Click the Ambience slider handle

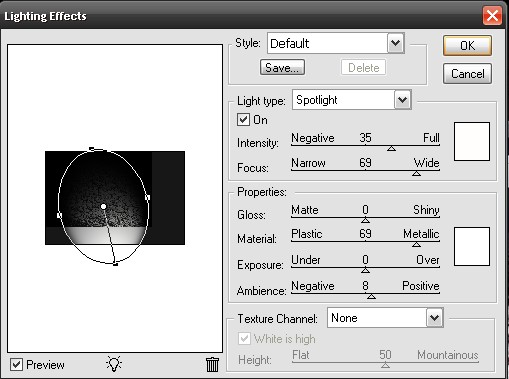click(371, 296)
